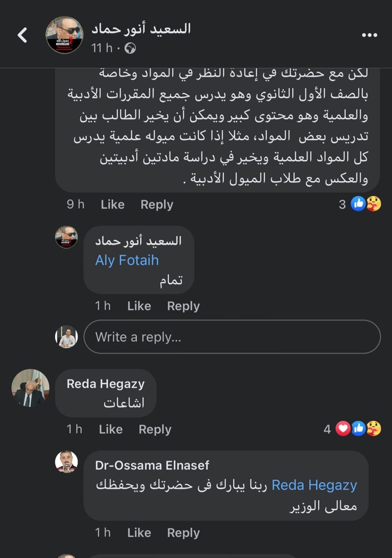Tap the public globe audience icon
This screenshot has height=558, width=392.
pyautogui.click(x=130, y=48)
